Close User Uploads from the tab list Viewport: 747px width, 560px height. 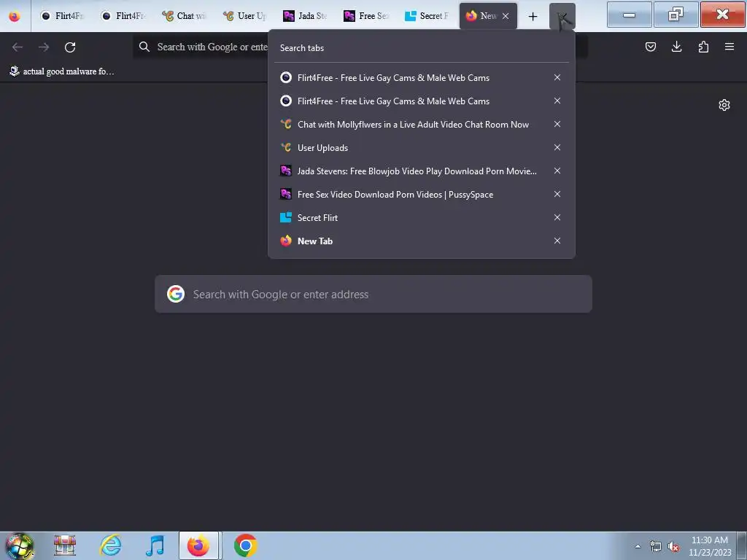coord(557,147)
